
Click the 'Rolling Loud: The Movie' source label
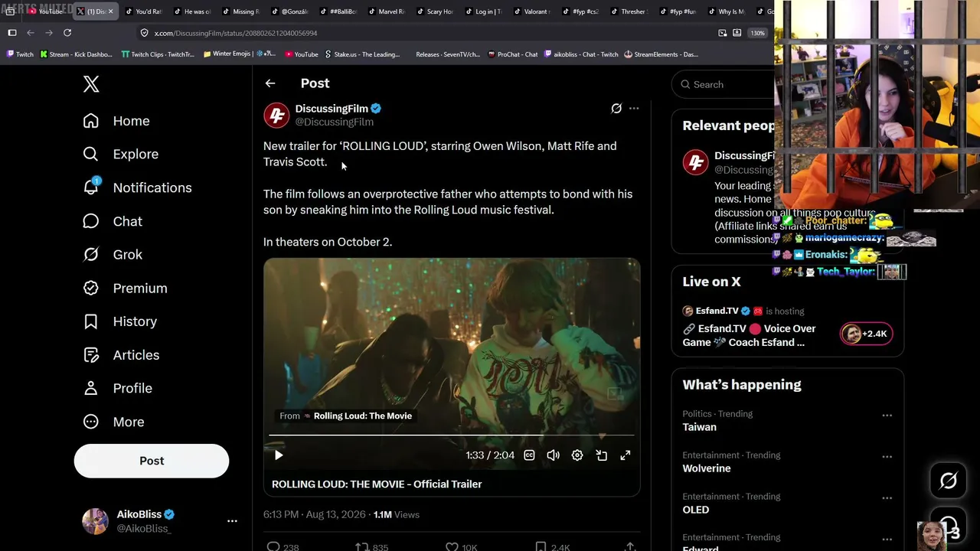point(363,416)
